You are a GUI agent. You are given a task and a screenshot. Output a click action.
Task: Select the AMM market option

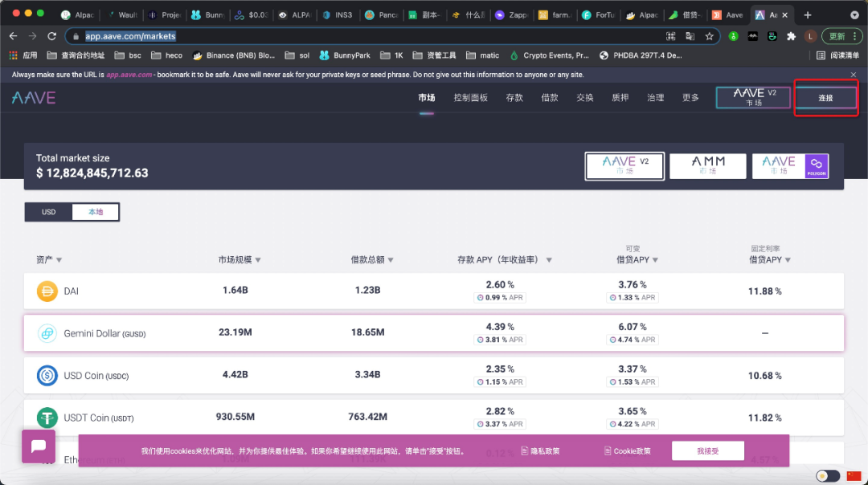coord(707,165)
